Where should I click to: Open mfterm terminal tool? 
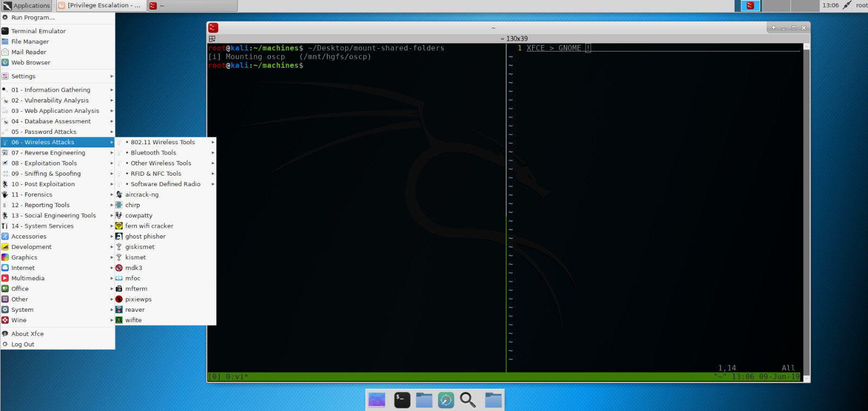(165, 289)
